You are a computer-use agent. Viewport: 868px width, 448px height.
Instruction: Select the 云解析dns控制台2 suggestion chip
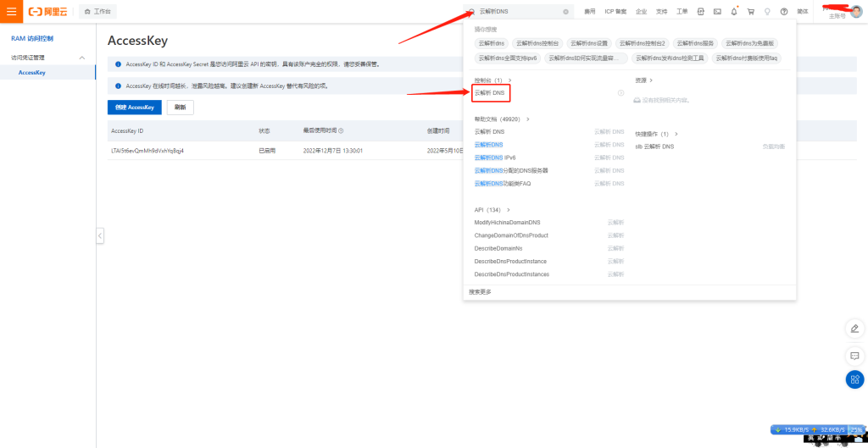pos(643,43)
